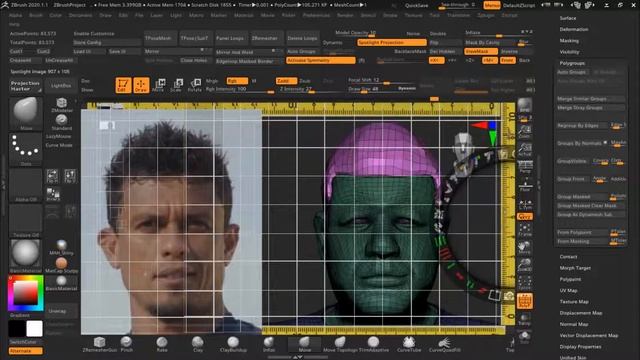640x360 pixels.
Task: Adjust the Draw Size slider
Action: [382, 89]
